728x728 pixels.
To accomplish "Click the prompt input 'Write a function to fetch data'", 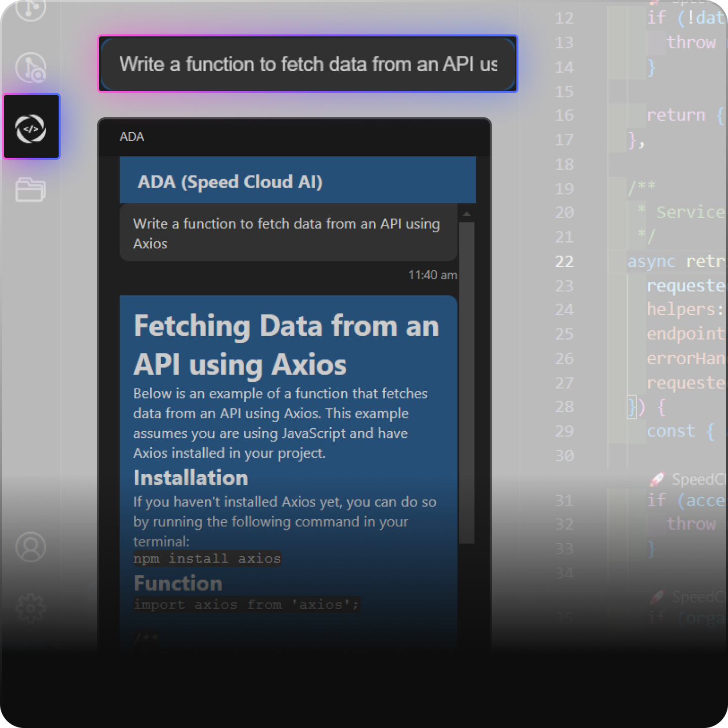I will tap(308, 64).
